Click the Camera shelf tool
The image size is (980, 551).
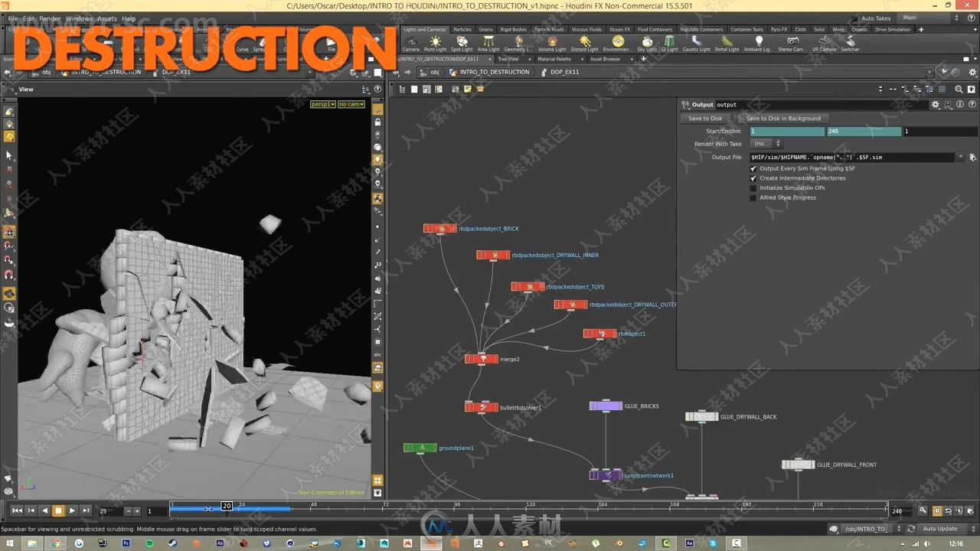411,44
